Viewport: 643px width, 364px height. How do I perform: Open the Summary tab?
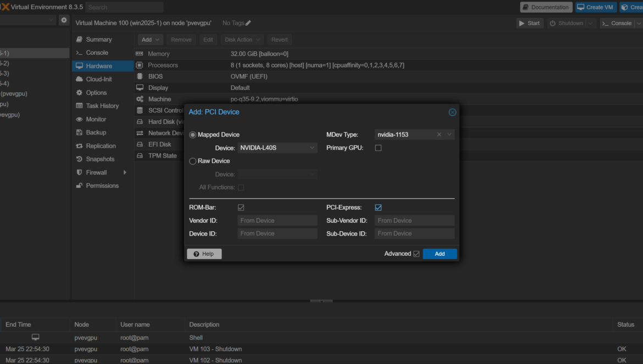click(x=103, y=40)
